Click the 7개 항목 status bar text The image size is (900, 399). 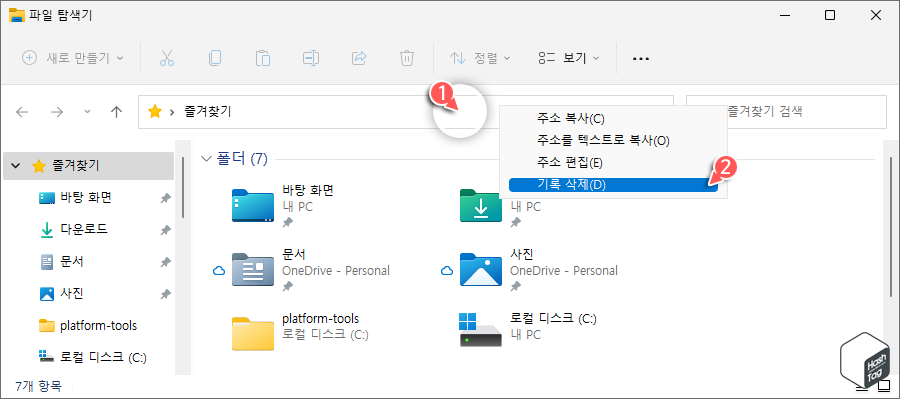38,386
